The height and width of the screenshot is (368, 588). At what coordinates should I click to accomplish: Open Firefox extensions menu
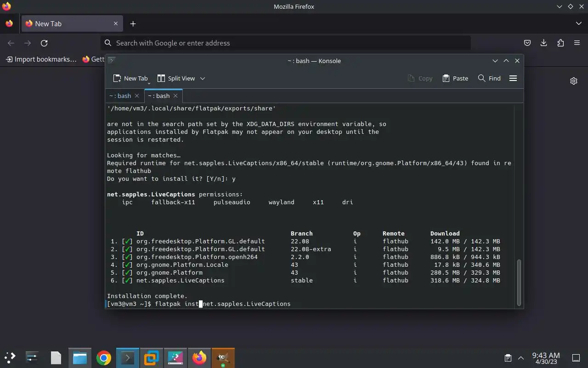560,43
